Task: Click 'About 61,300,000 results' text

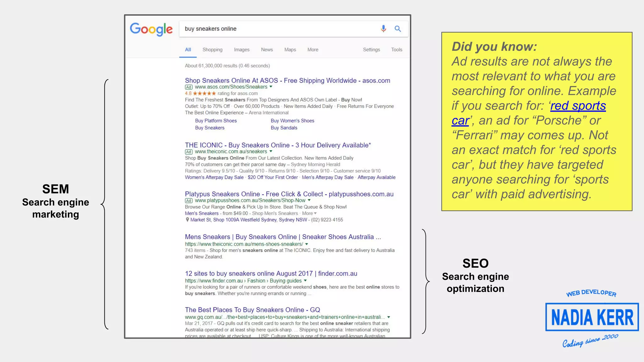Action: pos(227,66)
